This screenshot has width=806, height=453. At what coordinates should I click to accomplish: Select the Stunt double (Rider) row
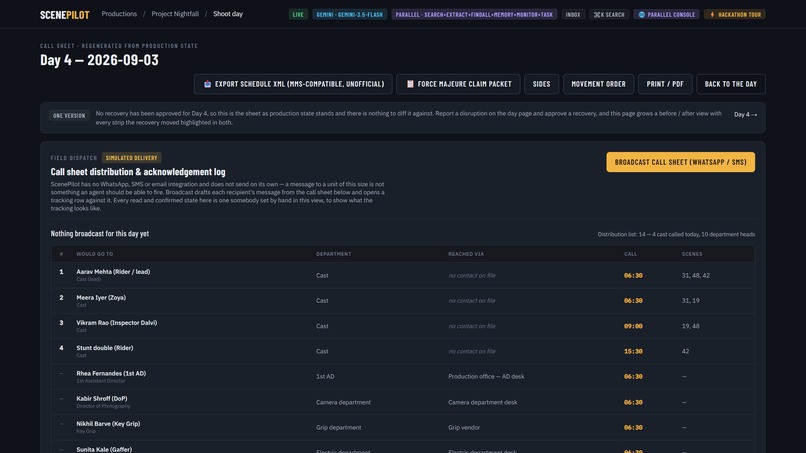(x=402, y=351)
